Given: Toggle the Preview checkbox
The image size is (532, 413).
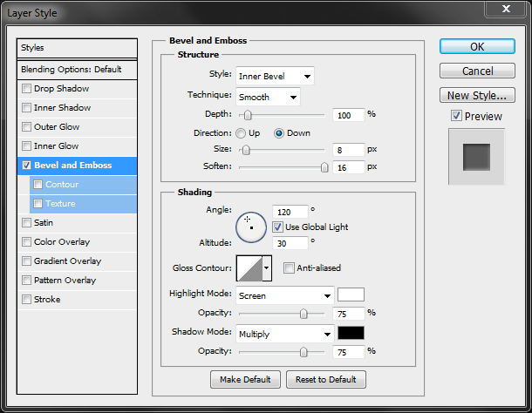Looking at the screenshot, I should point(456,116).
